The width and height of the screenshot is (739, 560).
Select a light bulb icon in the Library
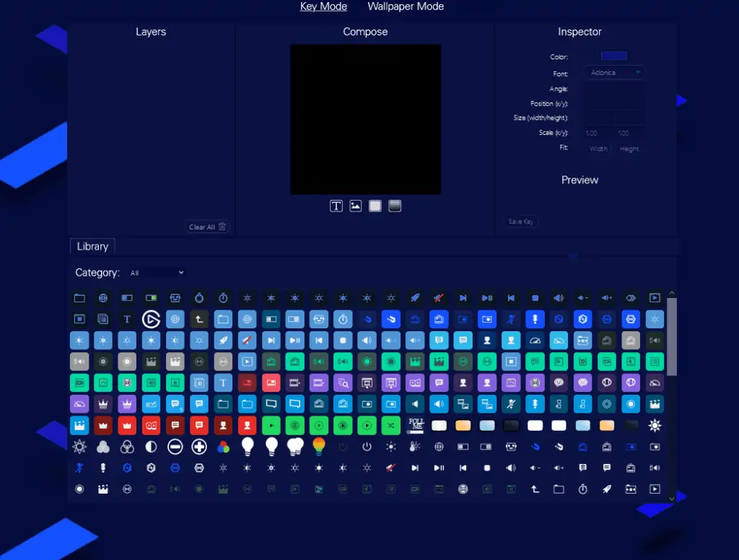(247, 447)
